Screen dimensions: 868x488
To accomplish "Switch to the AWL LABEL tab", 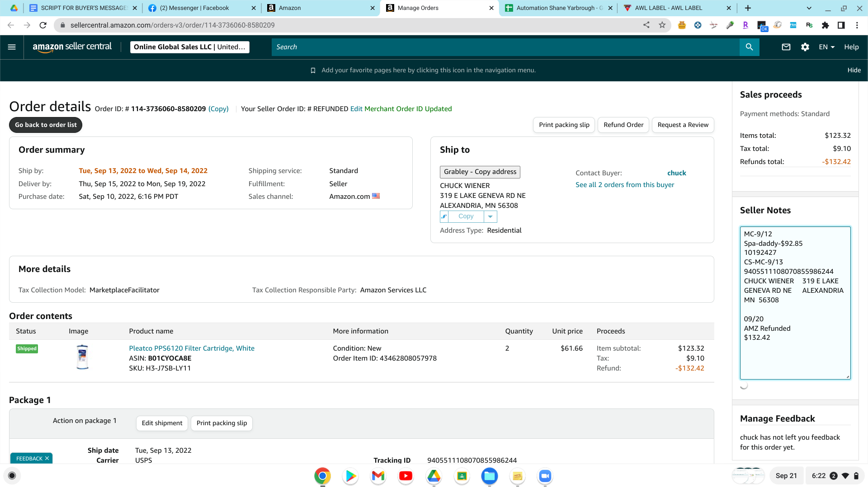I will pyautogui.click(x=677, y=8).
